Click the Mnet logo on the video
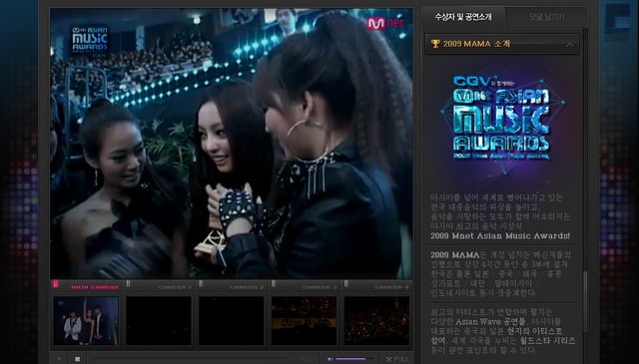 tap(385, 23)
